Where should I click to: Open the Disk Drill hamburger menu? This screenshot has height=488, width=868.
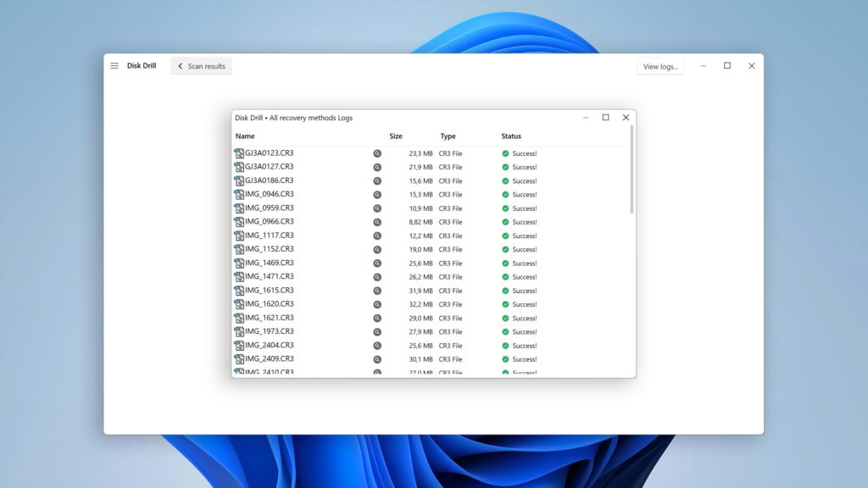coord(114,65)
